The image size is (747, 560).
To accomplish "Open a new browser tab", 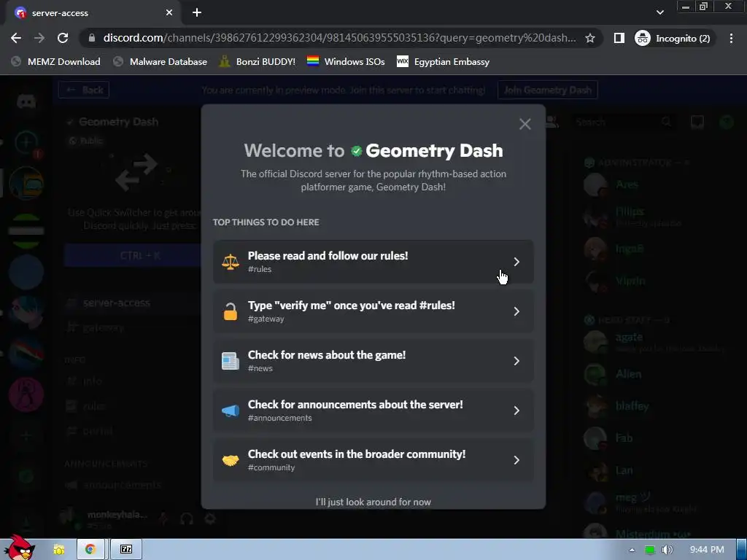I will pyautogui.click(x=197, y=13).
